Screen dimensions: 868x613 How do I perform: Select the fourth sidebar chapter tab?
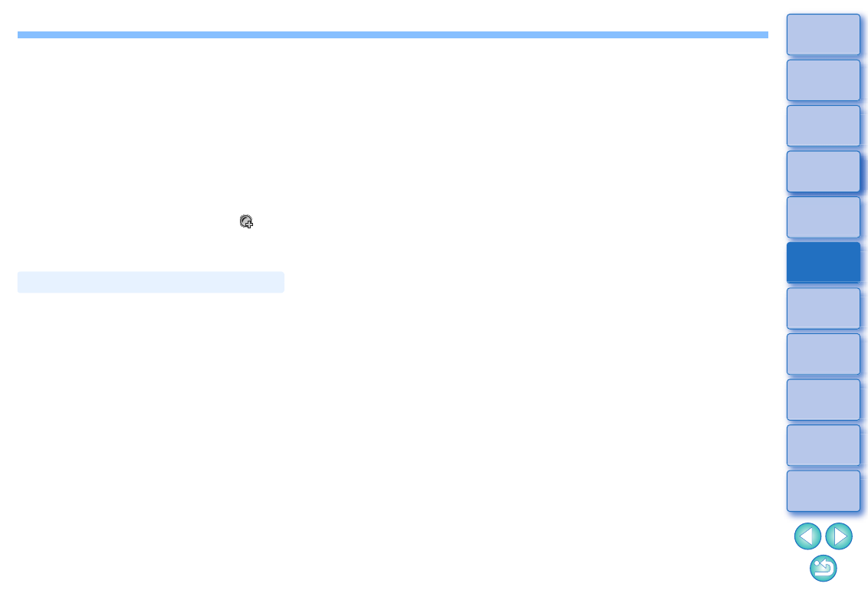pos(824,172)
